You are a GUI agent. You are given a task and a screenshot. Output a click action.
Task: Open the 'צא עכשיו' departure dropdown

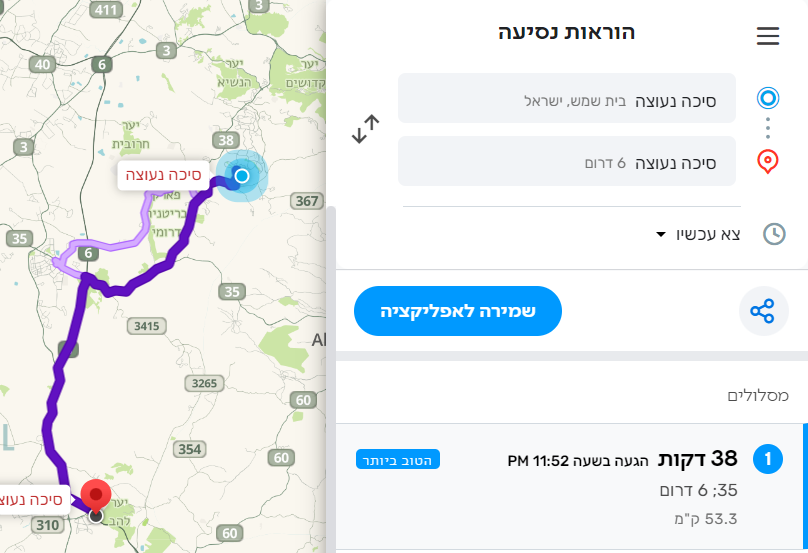[x=698, y=234]
